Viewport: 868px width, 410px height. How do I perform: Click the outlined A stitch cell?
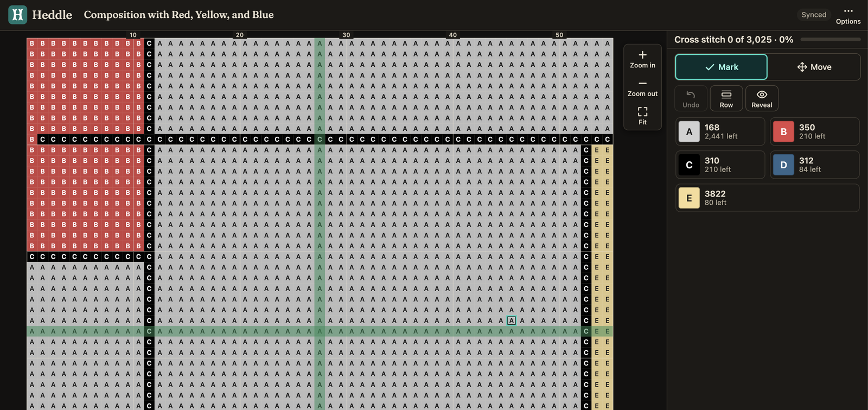[x=511, y=320]
